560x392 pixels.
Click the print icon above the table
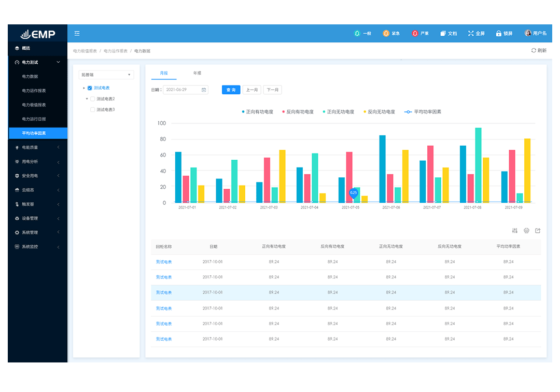(x=526, y=231)
